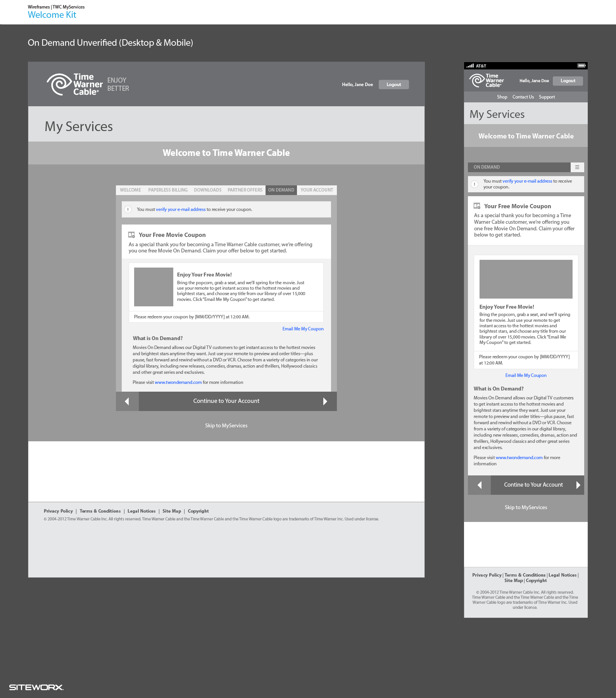Screen dimensions: 616x698
Task: Click the mobile alert exclamation icon
Action: [475, 184]
